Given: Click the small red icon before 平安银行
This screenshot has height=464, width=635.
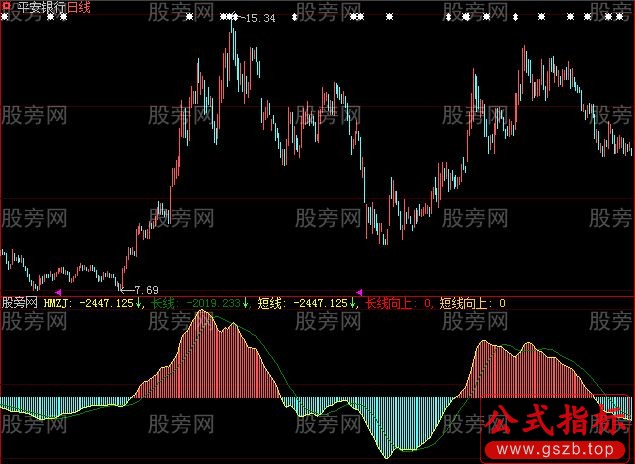Looking at the screenshot, I should (5, 7).
